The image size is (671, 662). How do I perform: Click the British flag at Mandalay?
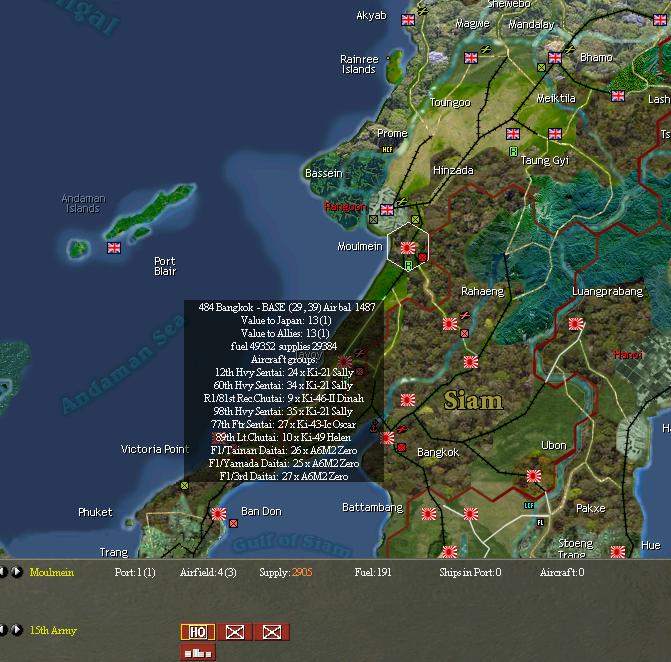pos(555,58)
